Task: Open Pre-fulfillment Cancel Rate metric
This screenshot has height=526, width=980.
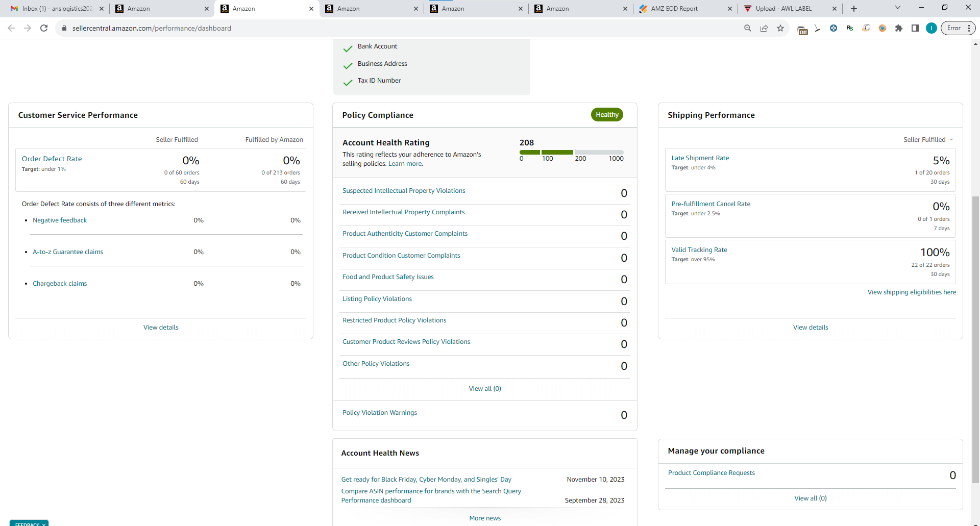Action: [x=710, y=204]
